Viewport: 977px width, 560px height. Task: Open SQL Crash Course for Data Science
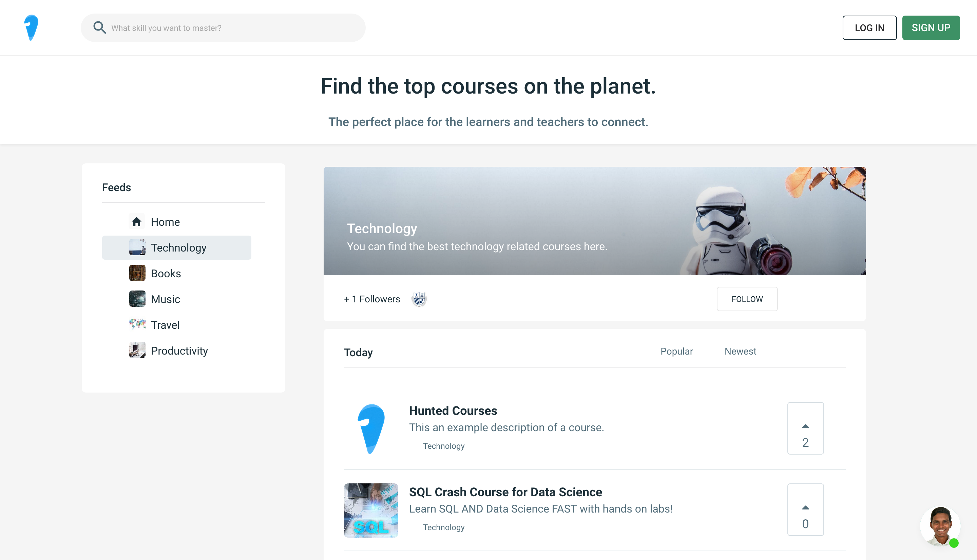[505, 492]
